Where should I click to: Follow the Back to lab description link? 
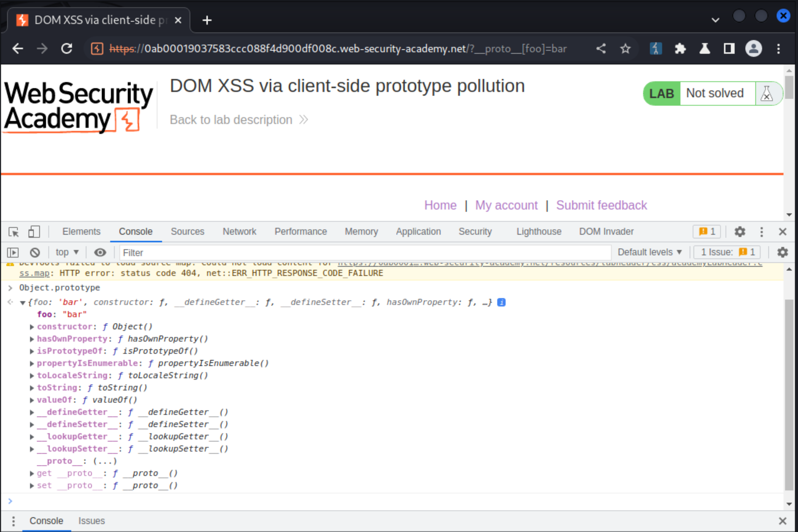(x=239, y=120)
